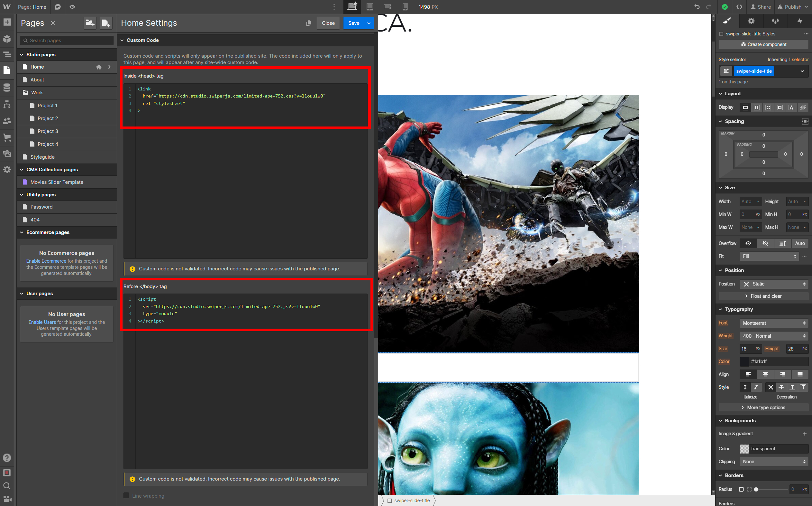Open the swiper-slide-title selector dropdown
Screen dimensions: 812x506
click(x=802, y=71)
